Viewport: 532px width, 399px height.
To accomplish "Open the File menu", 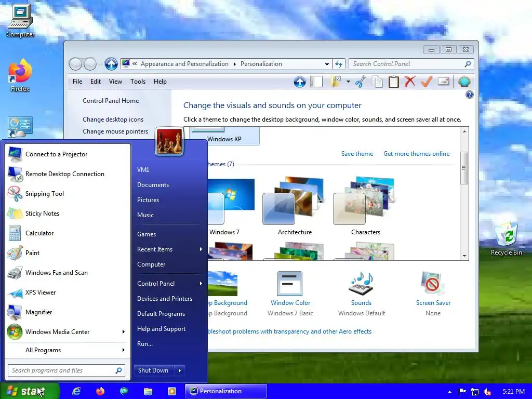I will click(x=77, y=82).
